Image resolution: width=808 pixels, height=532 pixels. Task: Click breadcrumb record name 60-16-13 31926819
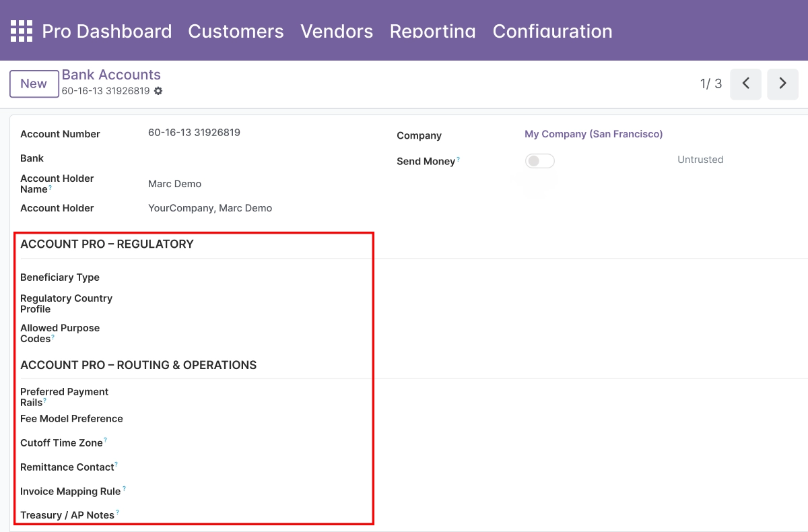(106, 91)
